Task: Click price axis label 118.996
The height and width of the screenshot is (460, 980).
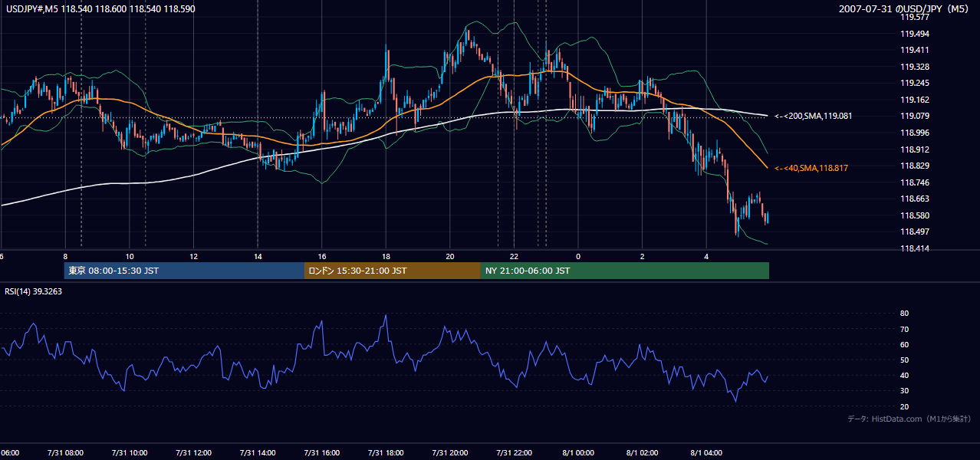Action: point(916,133)
